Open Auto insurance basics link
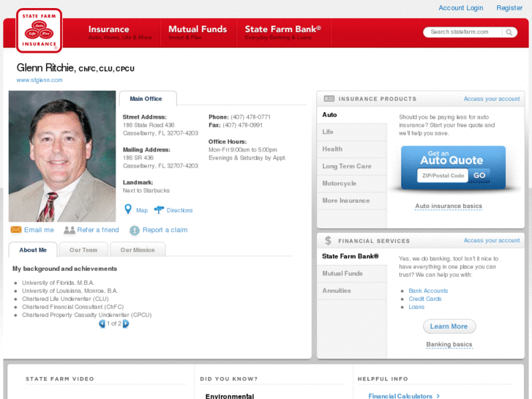This screenshot has width=532, height=399. pos(449,206)
